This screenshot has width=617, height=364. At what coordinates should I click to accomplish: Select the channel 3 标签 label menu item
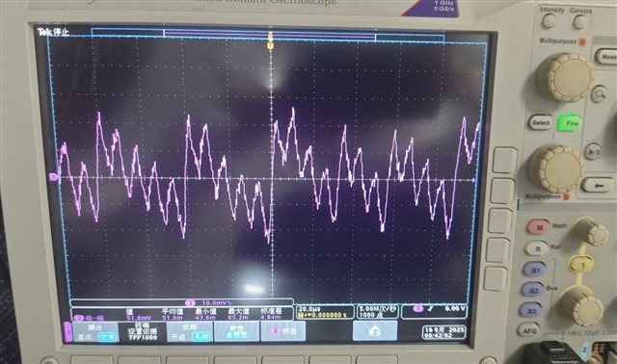283,332
